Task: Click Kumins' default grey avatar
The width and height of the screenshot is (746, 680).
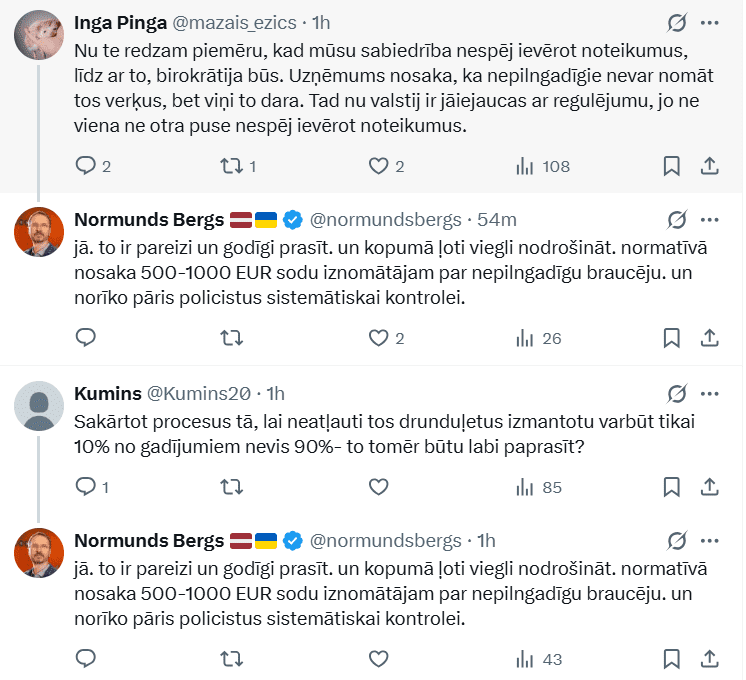Action: (x=39, y=407)
